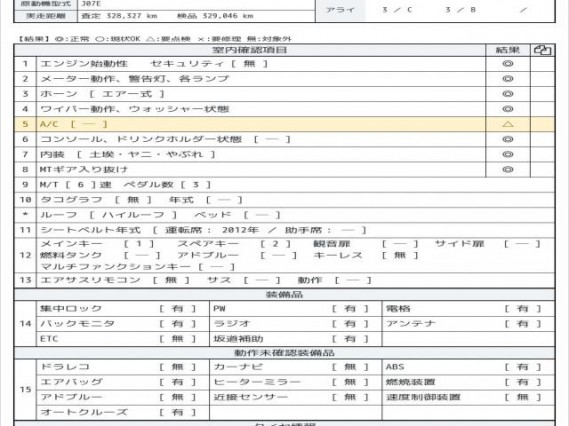Screen dimensions: 569x426
Task: Select ワイパー動作、ウォッシャー状態 row text
Action: pyautogui.click(x=135, y=109)
